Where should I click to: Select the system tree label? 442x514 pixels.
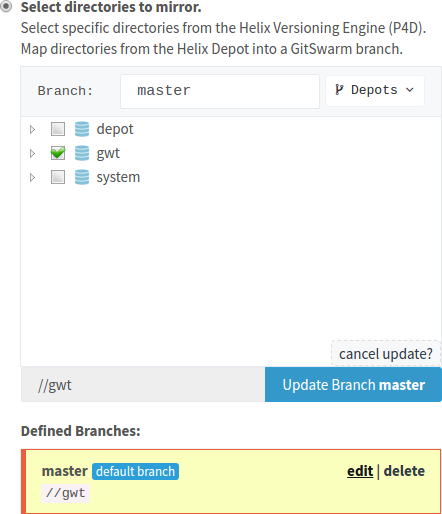118,177
